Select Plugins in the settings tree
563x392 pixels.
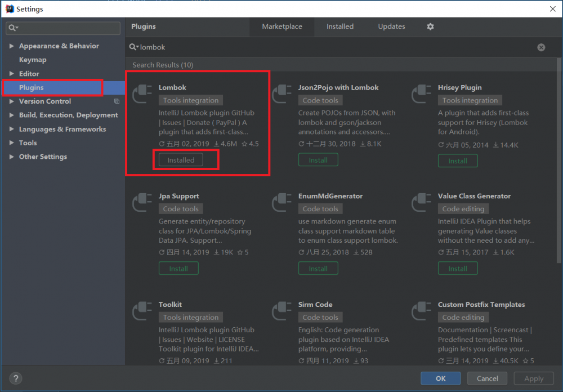coord(31,88)
